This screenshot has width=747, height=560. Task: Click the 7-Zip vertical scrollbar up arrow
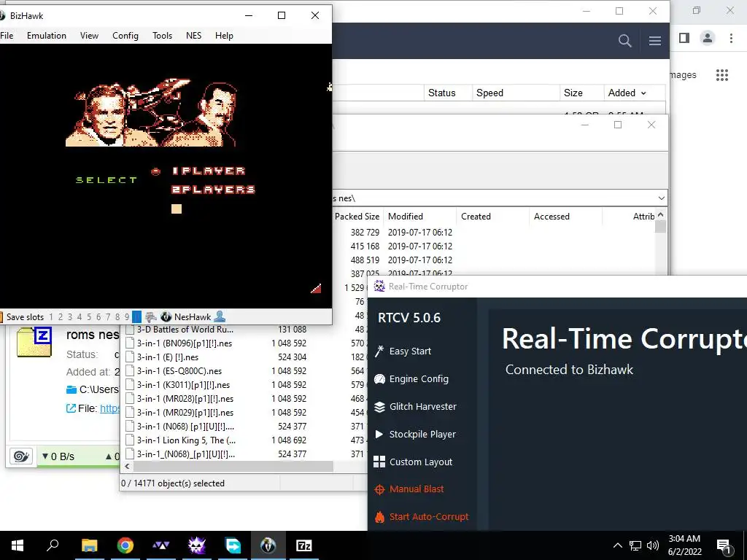tap(660, 215)
